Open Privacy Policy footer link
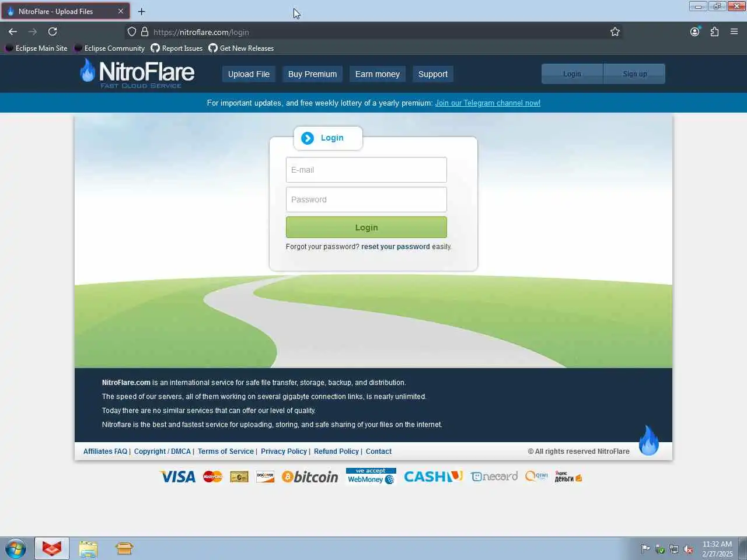 (x=284, y=452)
